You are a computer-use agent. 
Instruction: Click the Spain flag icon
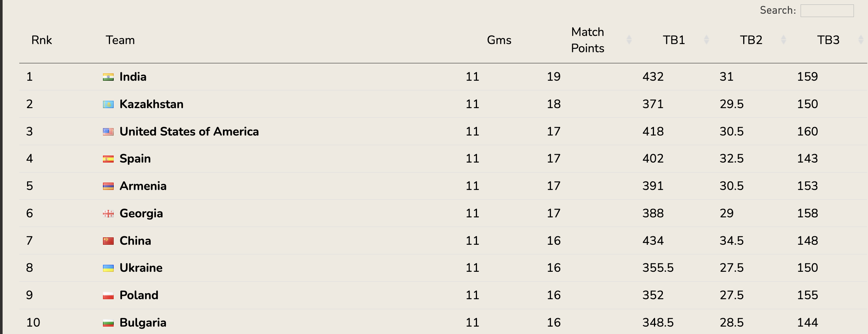pos(108,159)
